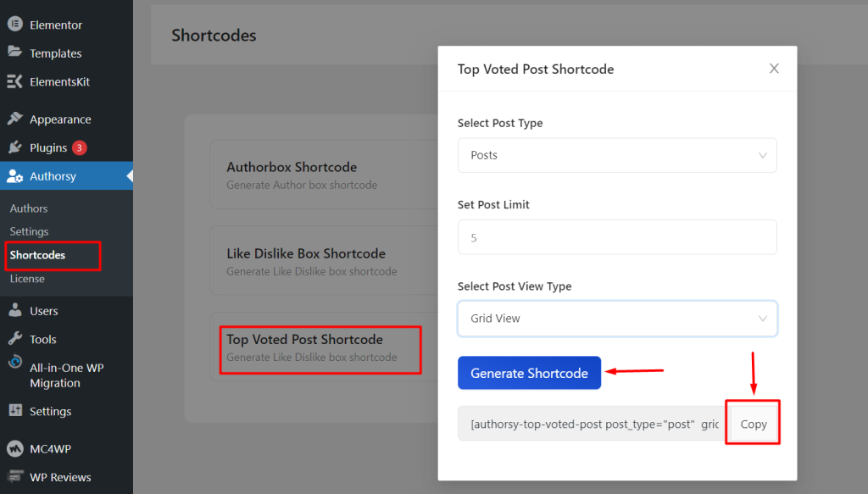Click the MC4WP icon
The height and width of the screenshot is (494, 868).
point(15,448)
